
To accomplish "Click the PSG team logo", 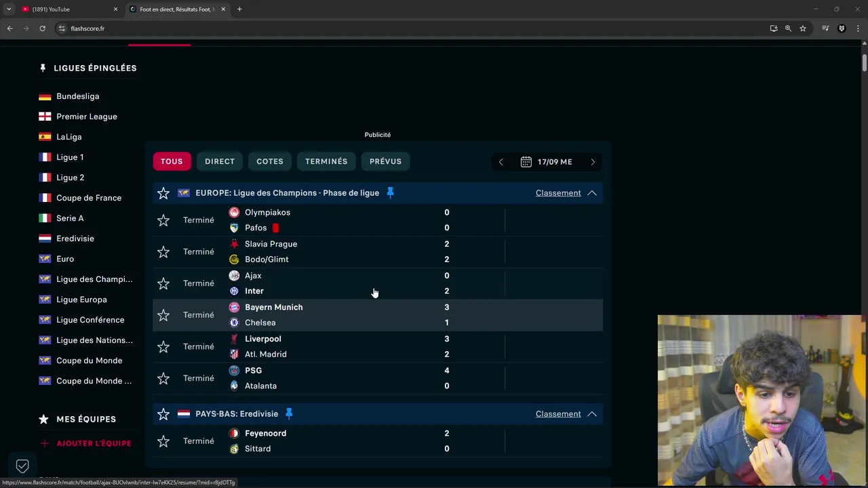I will 234,371.
